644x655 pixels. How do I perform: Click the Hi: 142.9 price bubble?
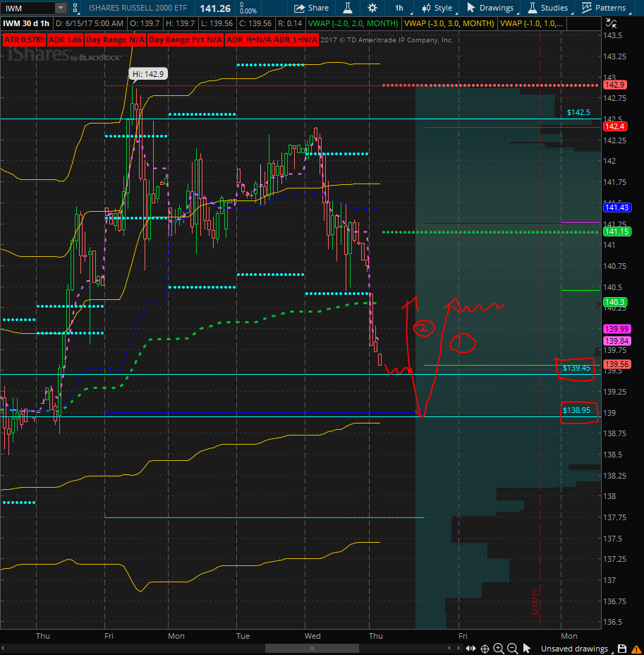click(148, 74)
